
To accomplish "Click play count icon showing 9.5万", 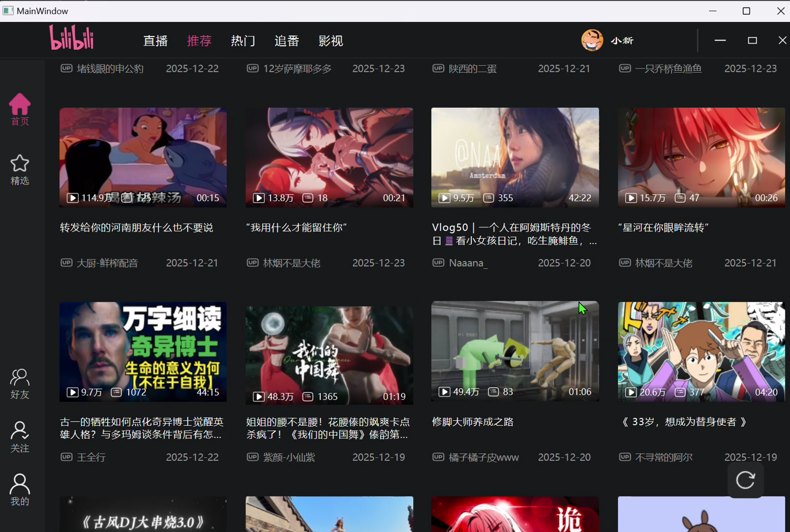I will (444, 198).
